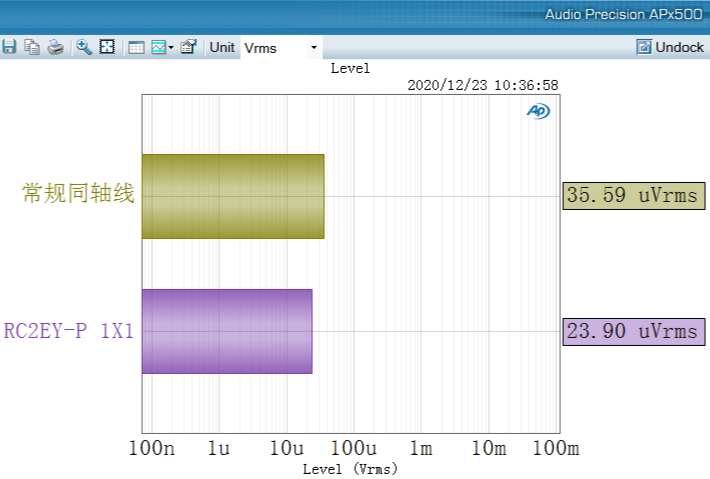
Task: Click the graph display type icon
Action: (x=158, y=47)
